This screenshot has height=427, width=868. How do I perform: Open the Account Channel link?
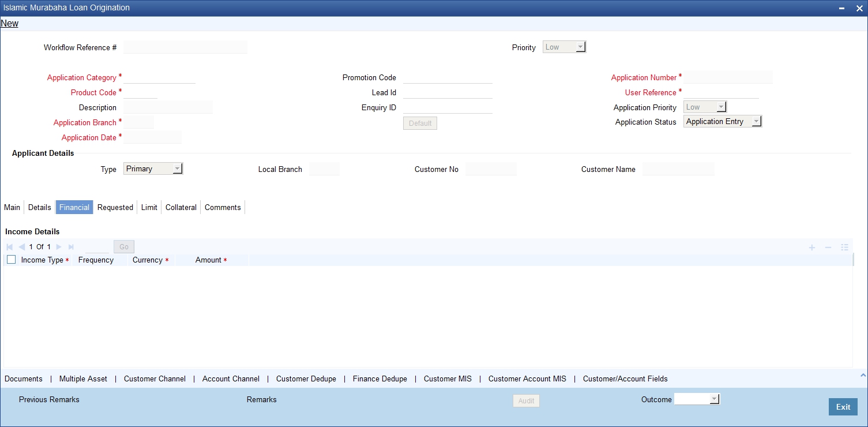[231, 379]
